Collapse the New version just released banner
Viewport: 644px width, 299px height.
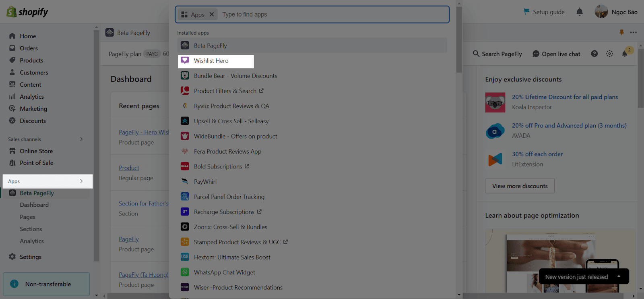(x=619, y=276)
